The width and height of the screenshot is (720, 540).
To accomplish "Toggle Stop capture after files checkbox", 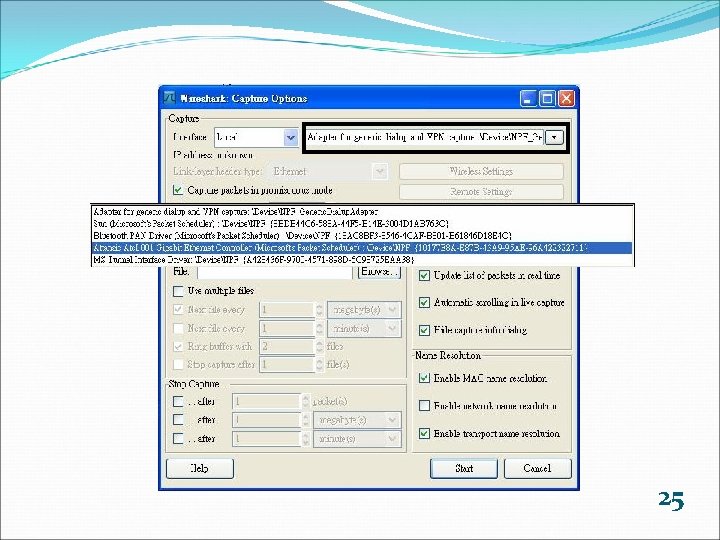I will tap(178, 365).
